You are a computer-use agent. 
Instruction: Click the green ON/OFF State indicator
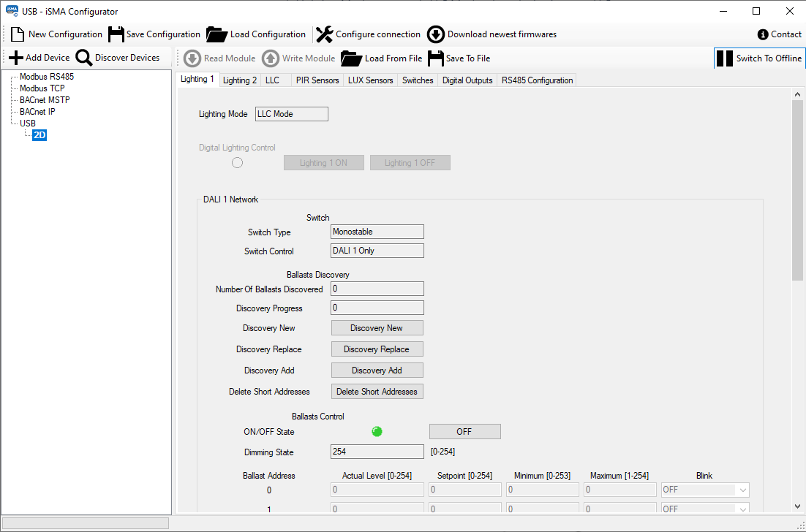point(377,432)
